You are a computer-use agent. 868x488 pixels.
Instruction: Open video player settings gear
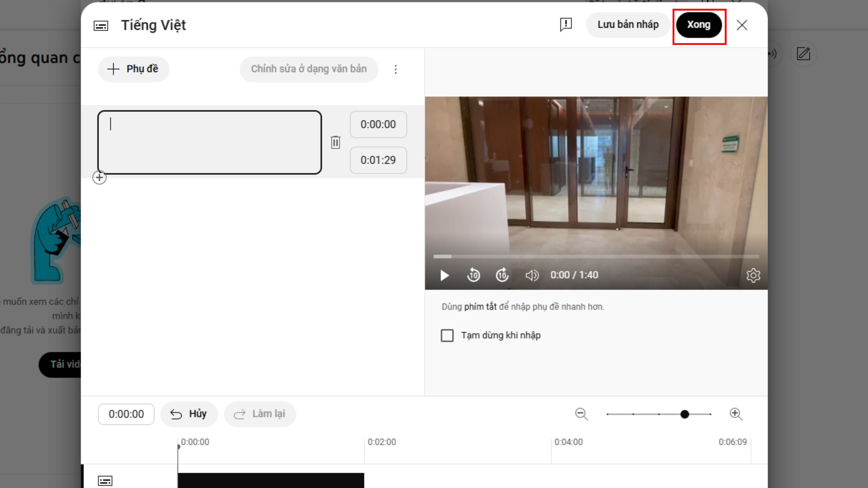click(x=753, y=275)
